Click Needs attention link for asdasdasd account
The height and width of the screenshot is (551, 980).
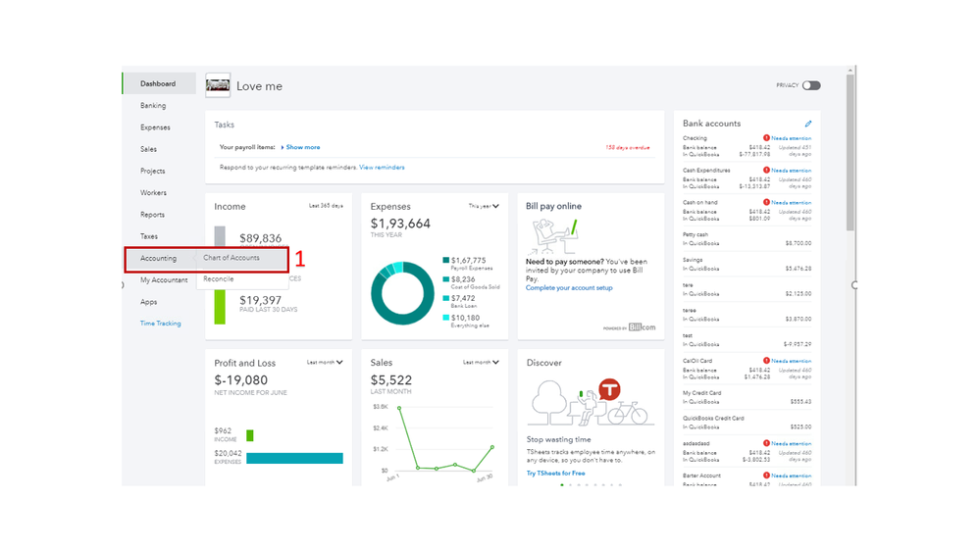coord(792,443)
